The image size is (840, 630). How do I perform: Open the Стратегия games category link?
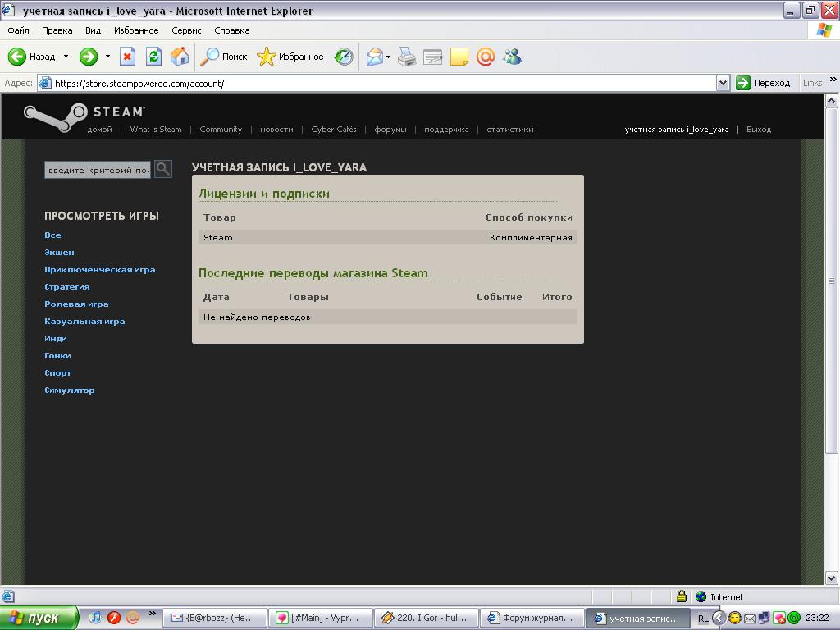click(x=67, y=287)
